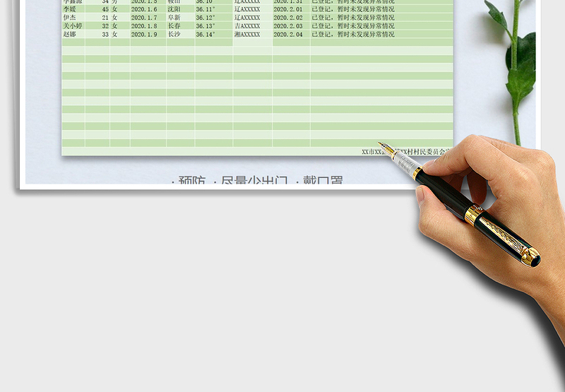This screenshot has width=565, height=392.
Task: Select the license plate cell 湘AXXXXX
Action: tap(247, 35)
